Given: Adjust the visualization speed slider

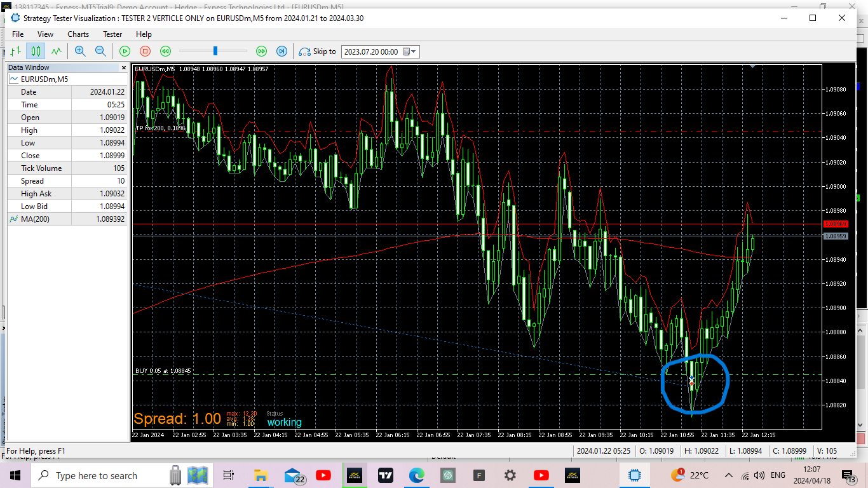Looking at the screenshot, I should (x=215, y=51).
